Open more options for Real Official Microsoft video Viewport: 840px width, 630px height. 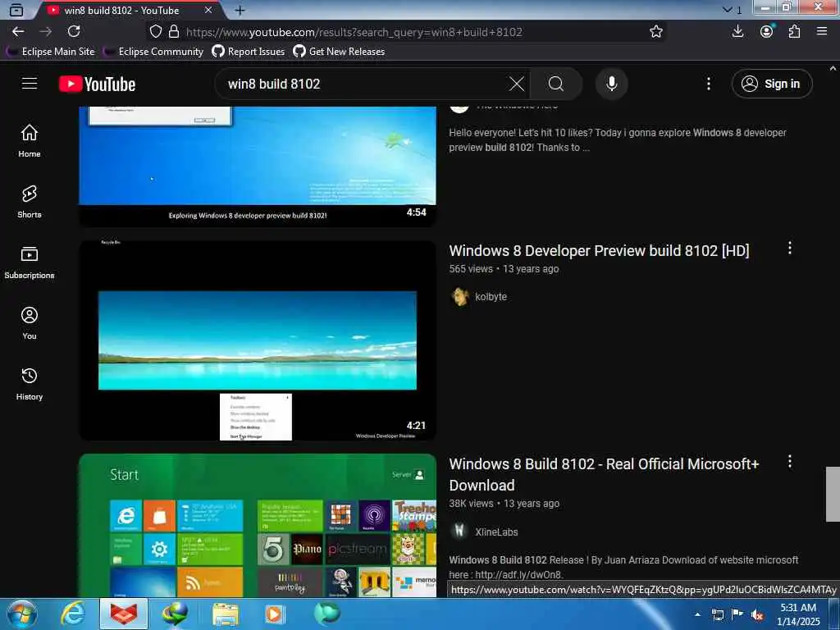[789, 462]
